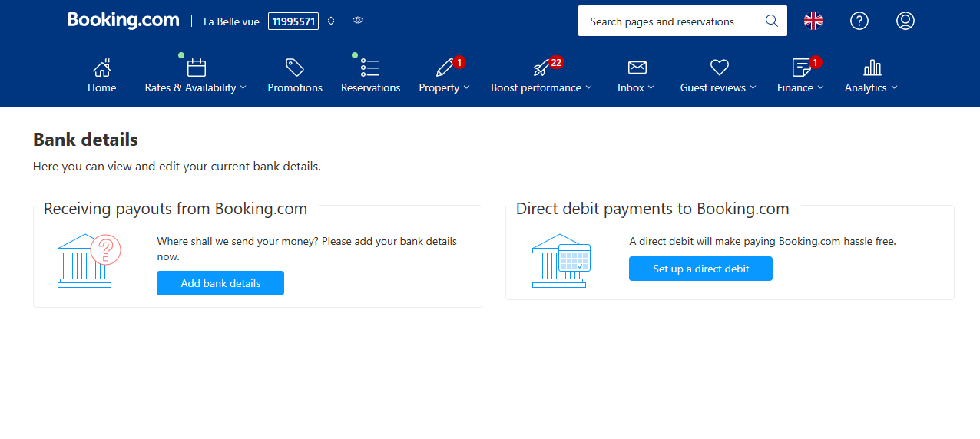This screenshot has width=980, height=439.
Task: Click the Booking.com logo
Action: (124, 20)
